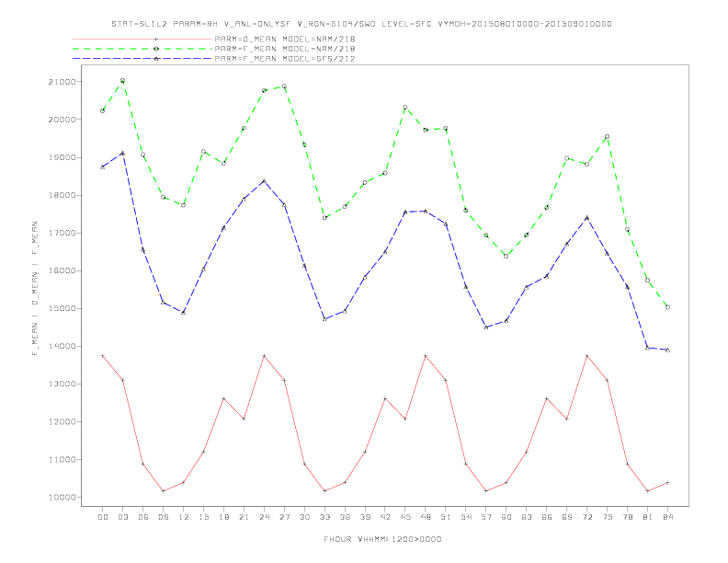Click the 45 forecast hour tick label
The height and width of the screenshot is (563, 728).
(405, 517)
